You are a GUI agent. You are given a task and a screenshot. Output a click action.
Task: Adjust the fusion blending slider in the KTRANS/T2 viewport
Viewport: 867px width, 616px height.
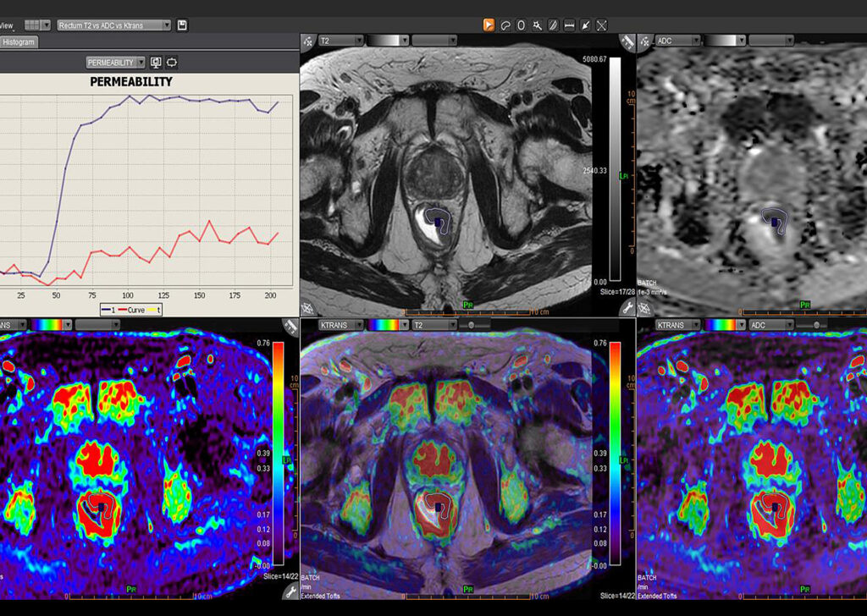point(471,325)
